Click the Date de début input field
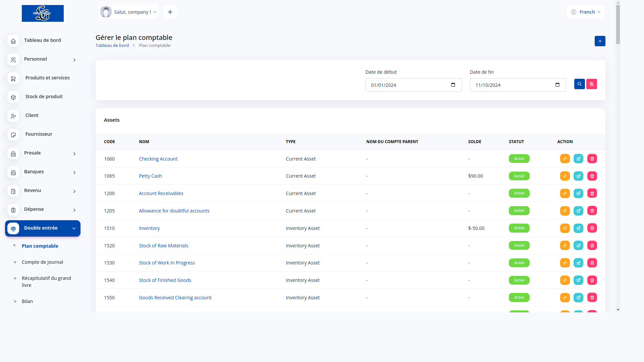 [x=413, y=85]
